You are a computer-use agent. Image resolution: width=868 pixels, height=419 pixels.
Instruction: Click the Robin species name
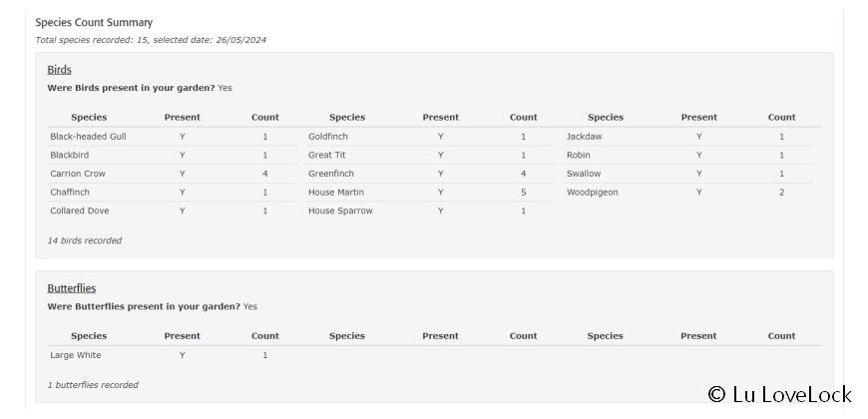pyautogui.click(x=579, y=156)
